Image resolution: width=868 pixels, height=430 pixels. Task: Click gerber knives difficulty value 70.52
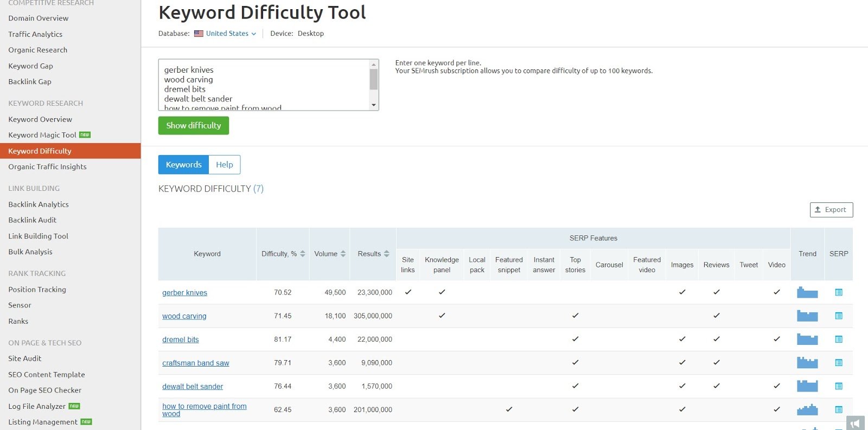283,292
